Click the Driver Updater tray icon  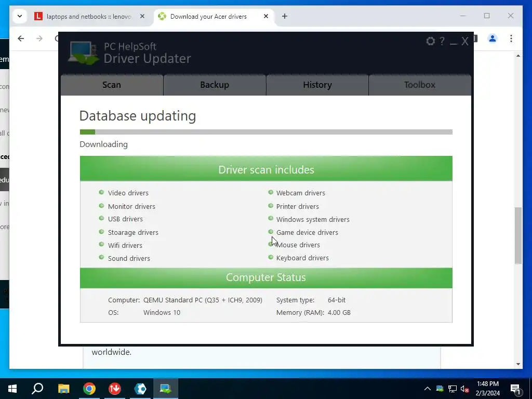(440, 389)
